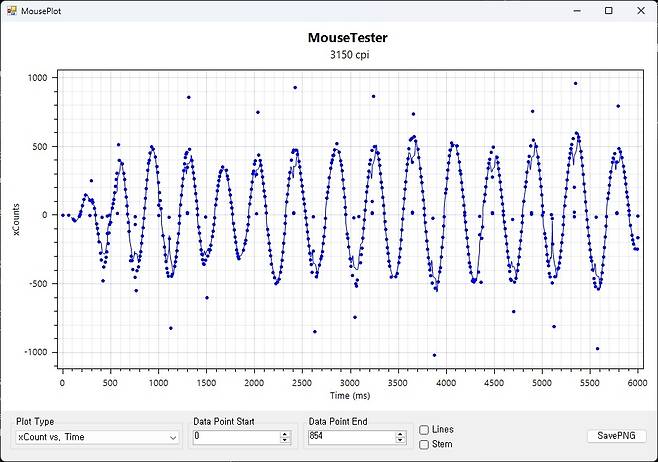Enable the Stem checkbox
Screen dimensions: 658x462
point(424,444)
